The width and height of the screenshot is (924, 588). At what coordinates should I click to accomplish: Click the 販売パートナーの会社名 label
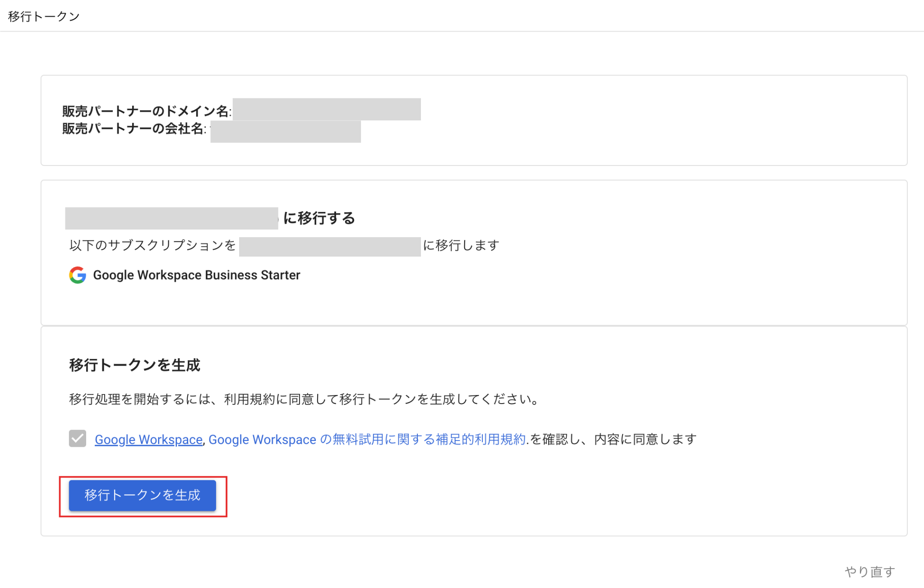pyautogui.click(x=134, y=129)
